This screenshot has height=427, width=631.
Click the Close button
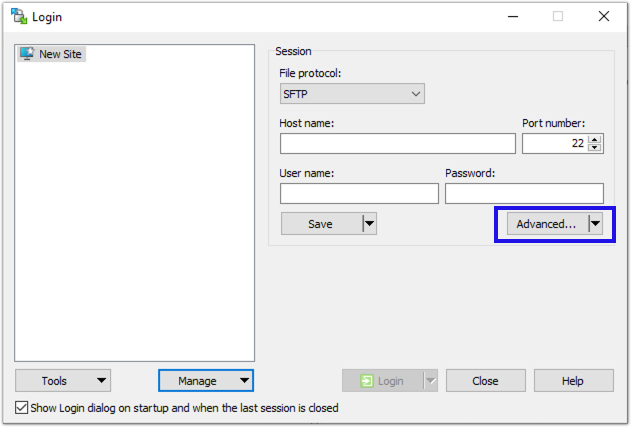click(x=485, y=381)
